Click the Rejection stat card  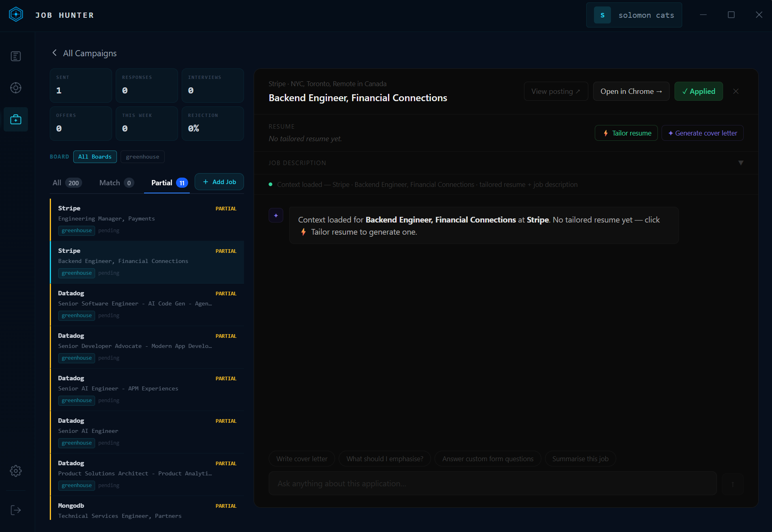[213, 123]
